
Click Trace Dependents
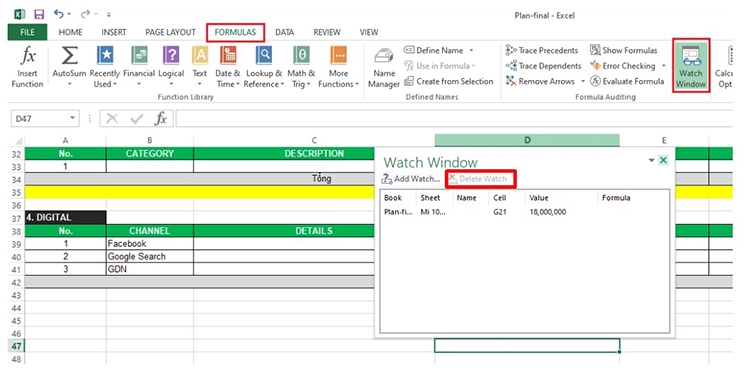pyautogui.click(x=543, y=66)
